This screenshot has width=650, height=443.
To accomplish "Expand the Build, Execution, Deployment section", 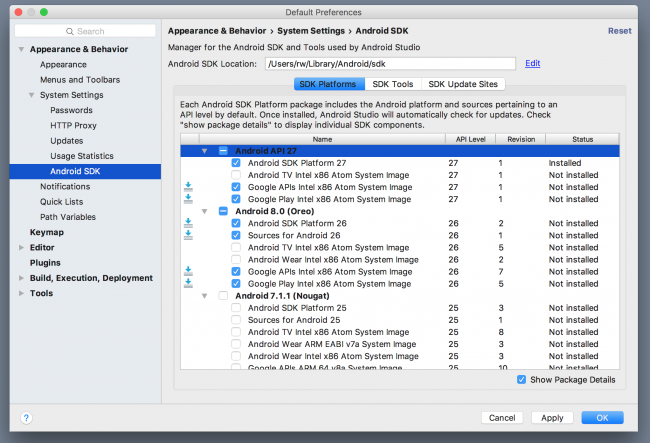I will click(21, 278).
